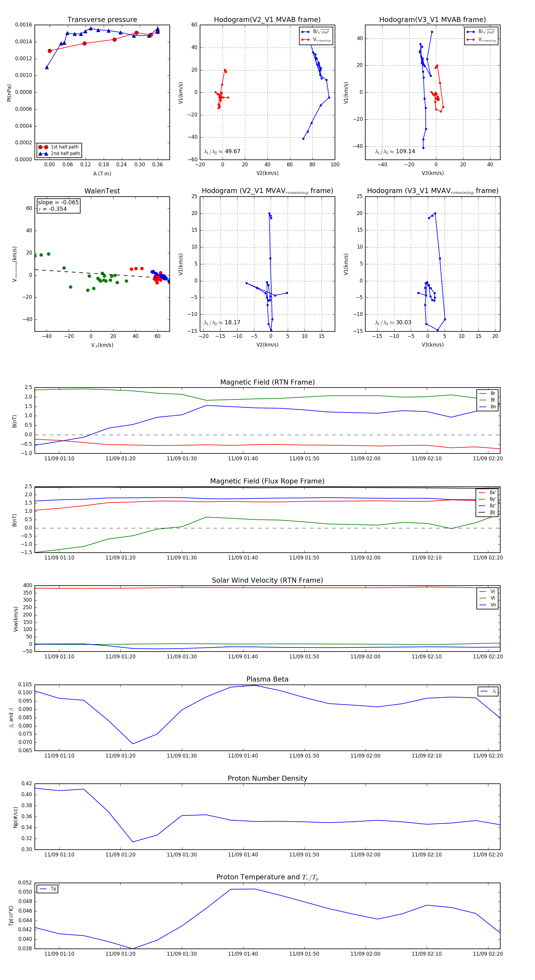Select the "1st half path" legend entry
The width and height of the screenshot is (535, 980).
pos(59,147)
